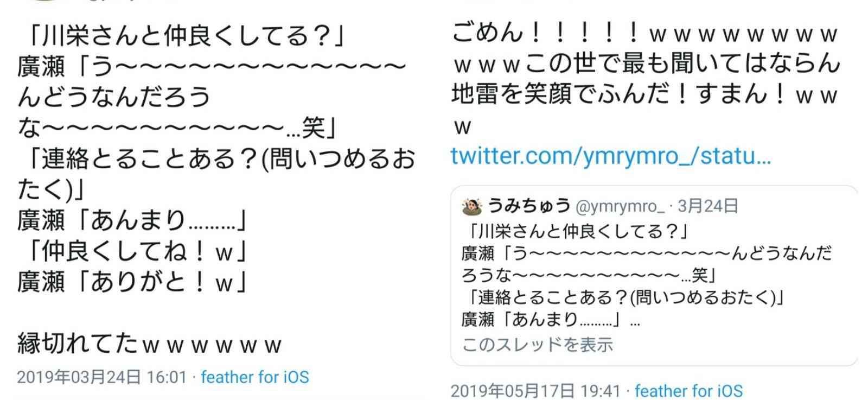Select このスレッドを表示 to show thread
The image size is (868, 400).
[537, 344]
